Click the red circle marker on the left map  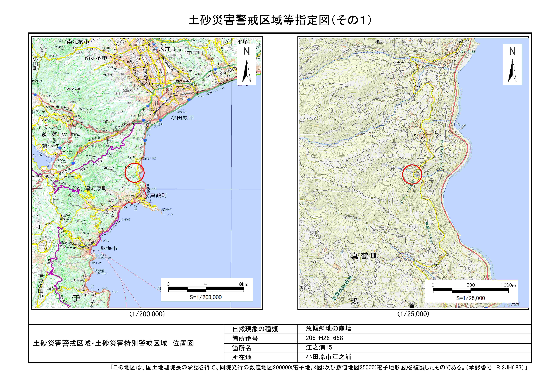[x=135, y=172]
